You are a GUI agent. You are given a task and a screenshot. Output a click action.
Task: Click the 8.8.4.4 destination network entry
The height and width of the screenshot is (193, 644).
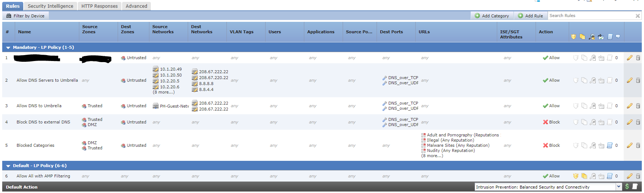click(x=202, y=89)
